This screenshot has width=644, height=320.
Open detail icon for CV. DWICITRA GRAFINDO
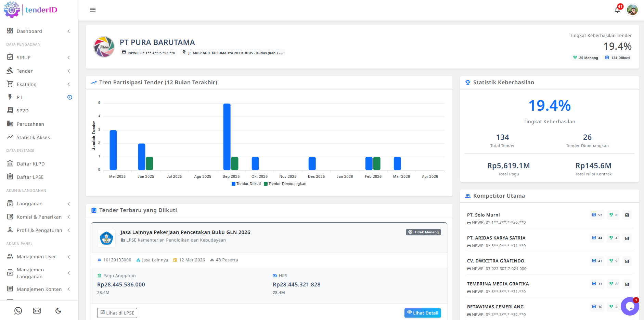pyautogui.click(x=627, y=261)
